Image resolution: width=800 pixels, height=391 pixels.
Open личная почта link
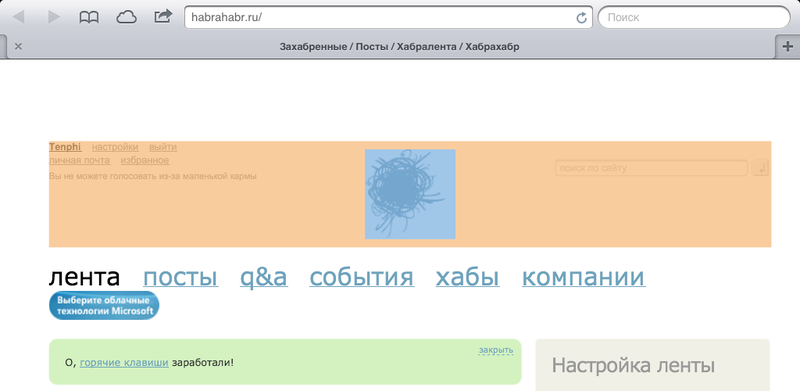(x=80, y=160)
